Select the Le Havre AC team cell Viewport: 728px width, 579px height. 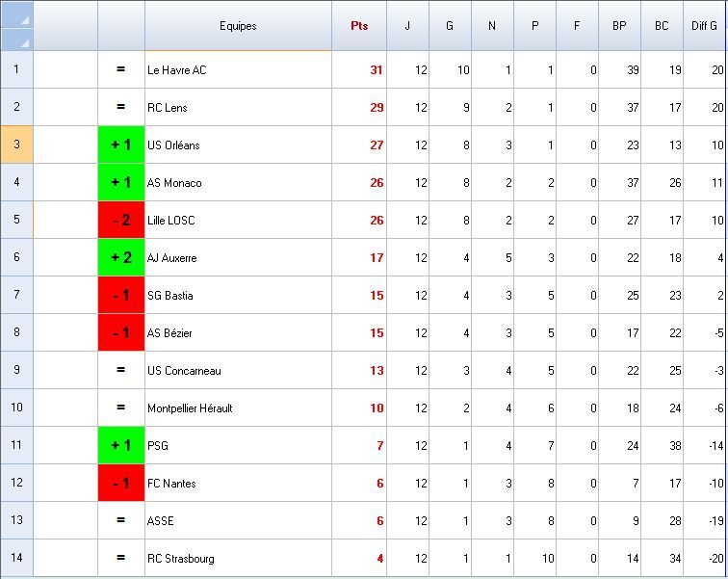click(238, 70)
